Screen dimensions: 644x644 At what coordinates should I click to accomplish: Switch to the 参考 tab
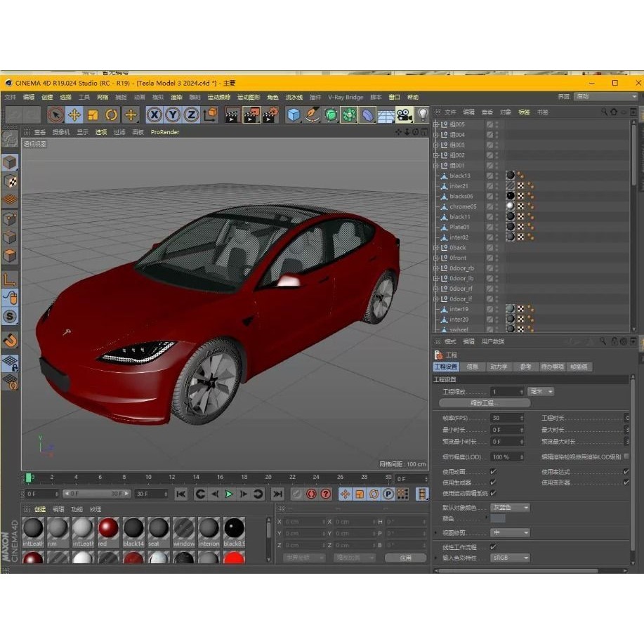point(525,367)
